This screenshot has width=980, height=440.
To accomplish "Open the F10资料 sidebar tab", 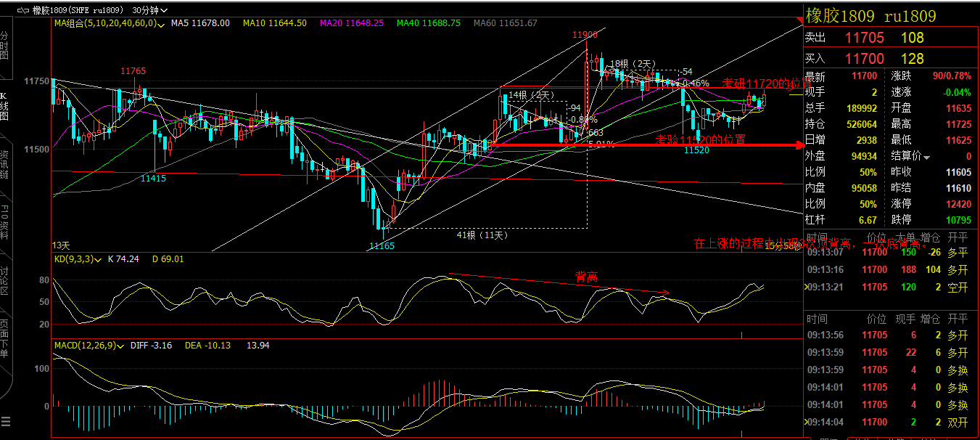I will click(x=4, y=223).
